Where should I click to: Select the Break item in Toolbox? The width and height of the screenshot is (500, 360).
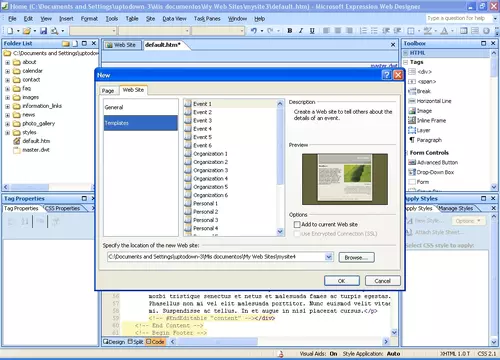click(x=420, y=91)
